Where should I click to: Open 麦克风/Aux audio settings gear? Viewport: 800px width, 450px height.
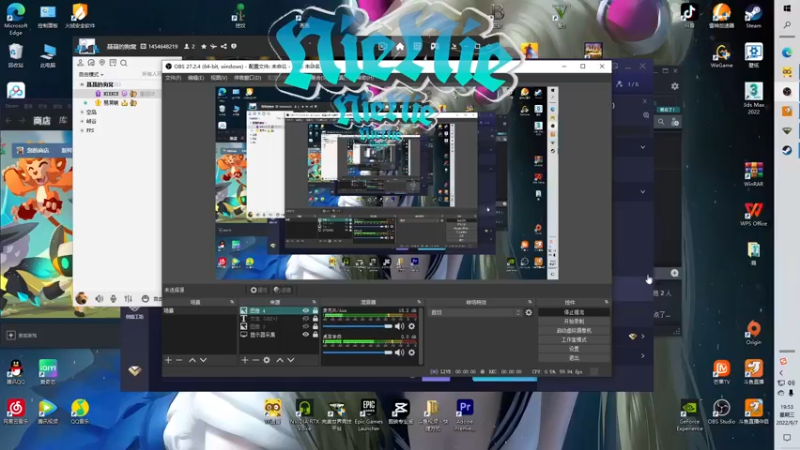(x=411, y=326)
